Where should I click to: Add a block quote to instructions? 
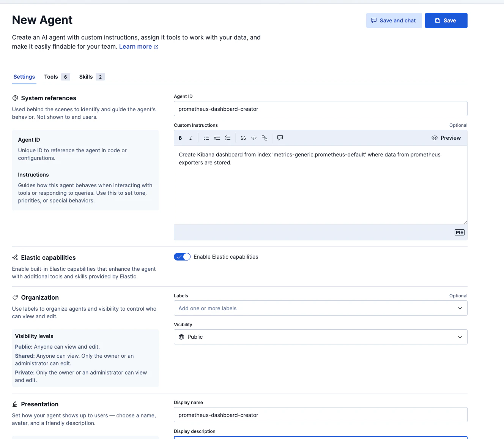click(243, 138)
